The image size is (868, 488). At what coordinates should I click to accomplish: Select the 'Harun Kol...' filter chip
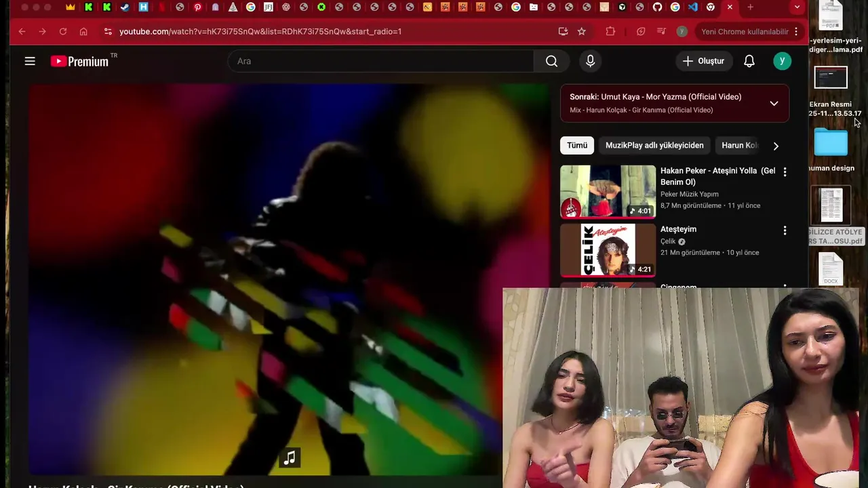739,146
